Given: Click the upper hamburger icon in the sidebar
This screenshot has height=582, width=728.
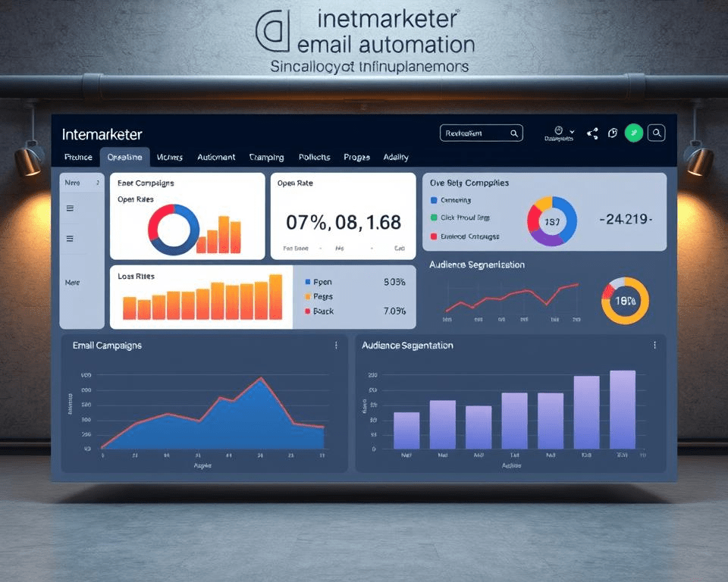Looking at the screenshot, I should point(70,208).
